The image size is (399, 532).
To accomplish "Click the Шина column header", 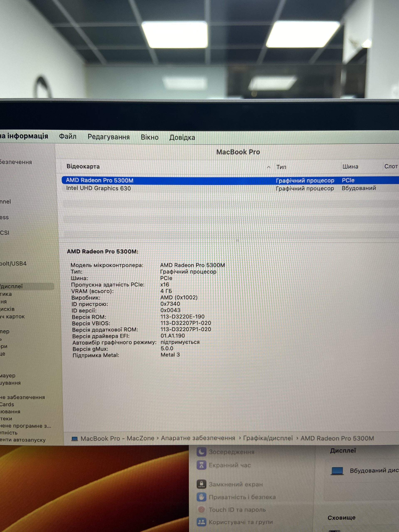I will click(350, 166).
